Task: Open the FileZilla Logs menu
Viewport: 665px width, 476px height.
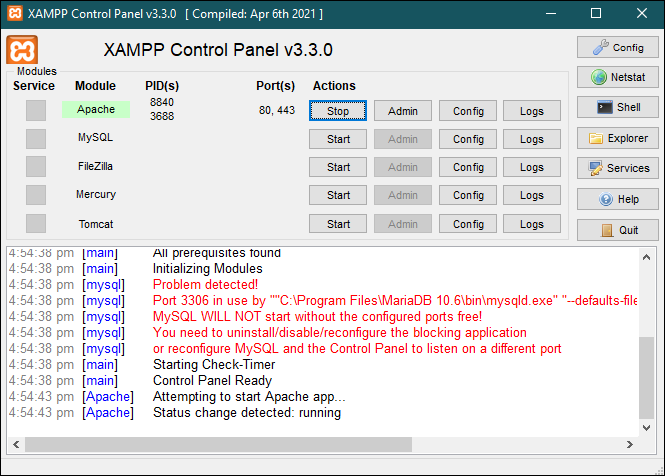Action: point(532,167)
